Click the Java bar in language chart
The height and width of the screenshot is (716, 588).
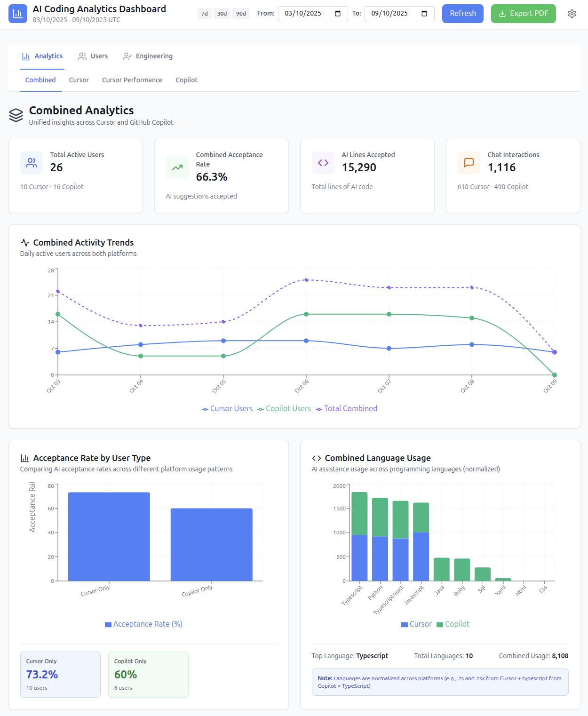[x=442, y=569]
